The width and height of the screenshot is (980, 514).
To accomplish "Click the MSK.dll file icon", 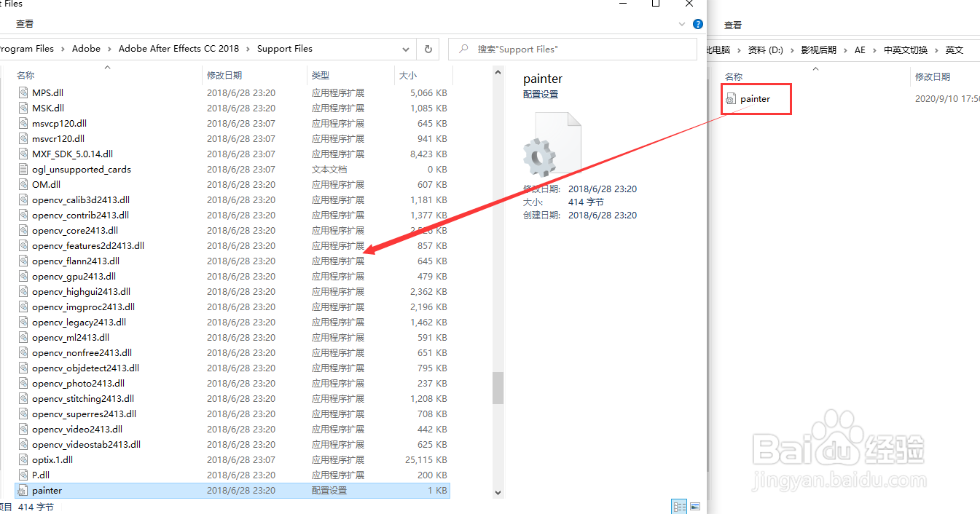I will (x=23, y=108).
